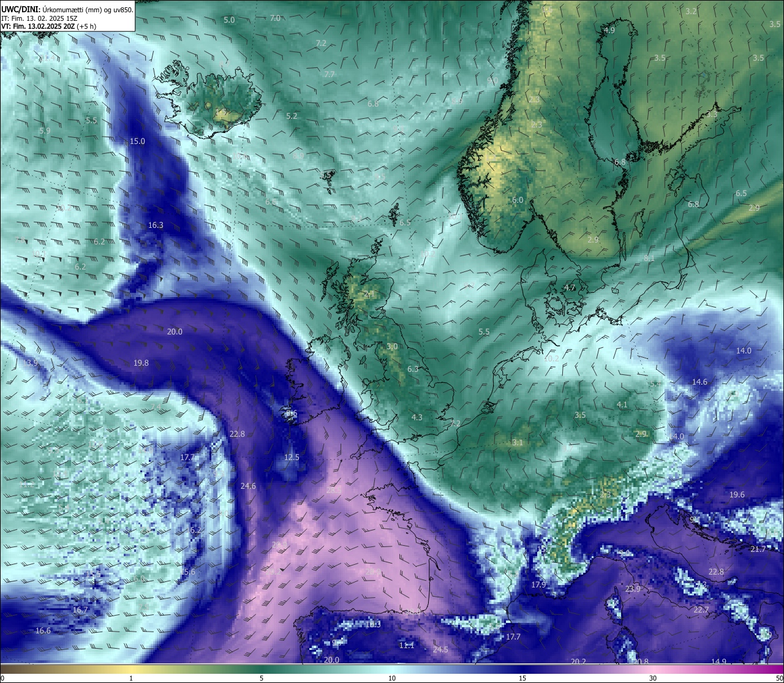This screenshot has height=683, width=784.
Task: Click the 12.5 value on the map
Action: 292,458
